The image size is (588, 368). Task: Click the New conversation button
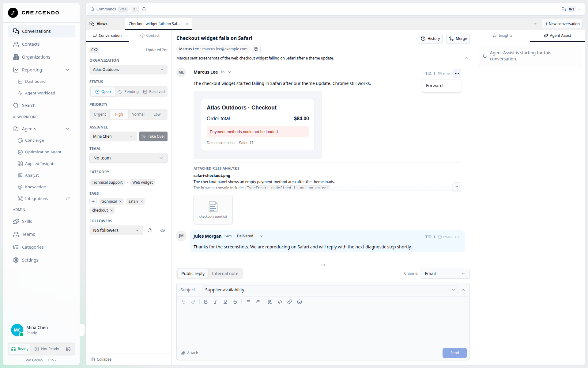coord(562,24)
